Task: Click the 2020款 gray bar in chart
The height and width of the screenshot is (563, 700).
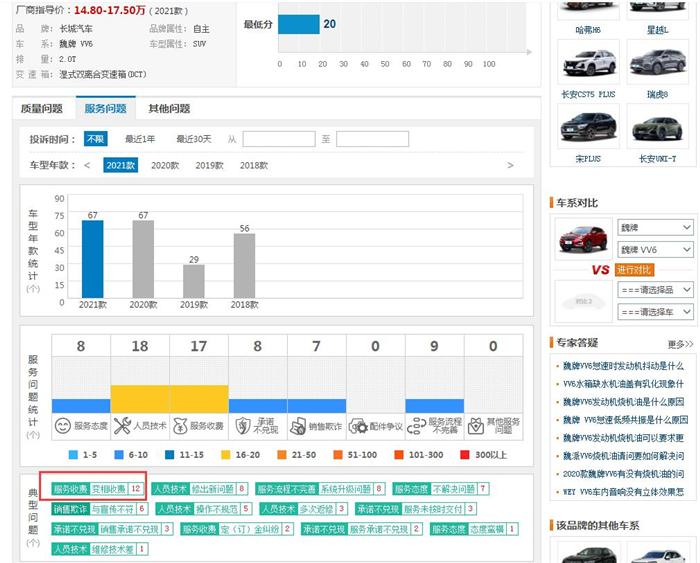Action: (x=143, y=259)
